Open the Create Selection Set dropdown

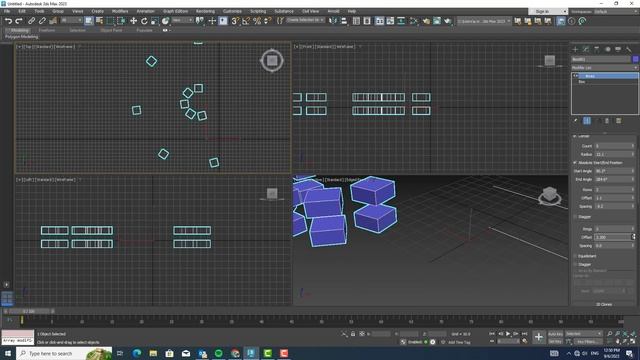[305, 20]
